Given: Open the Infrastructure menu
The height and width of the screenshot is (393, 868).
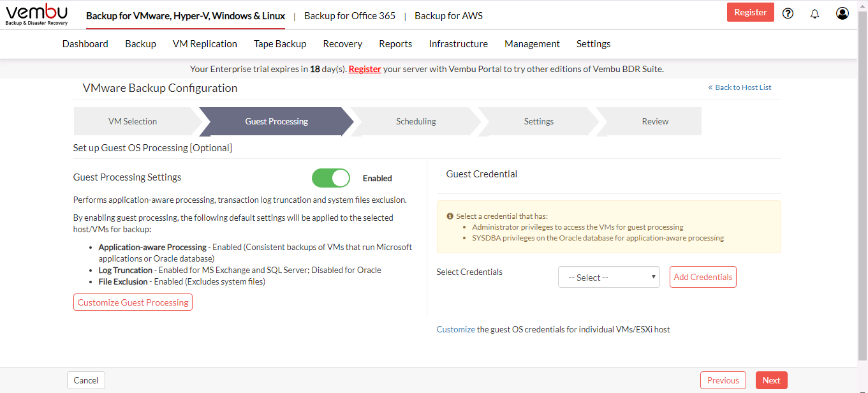Looking at the screenshot, I should tap(458, 44).
